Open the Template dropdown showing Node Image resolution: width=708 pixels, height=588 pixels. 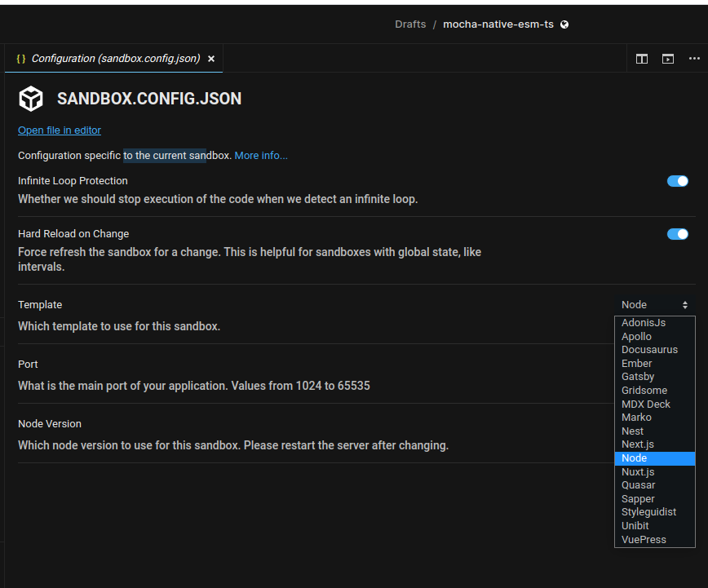coord(654,305)
